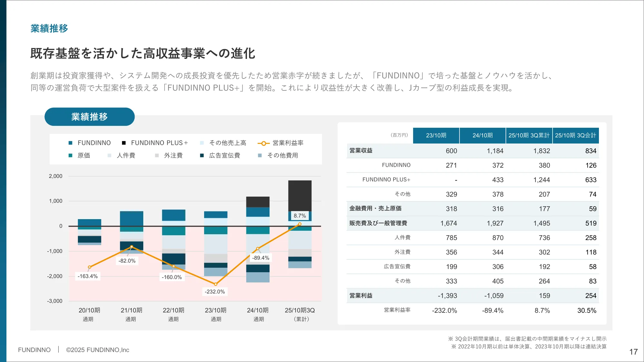Open the 25/10期 3Q累計 column header
The height and width of the screenshot is (362, 644).
pos(529,135)
